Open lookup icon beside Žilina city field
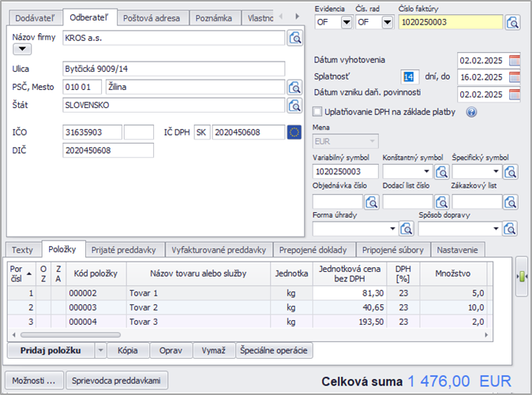Image resolution: width=532 pixels, height=395 pixels. [294, 87]
